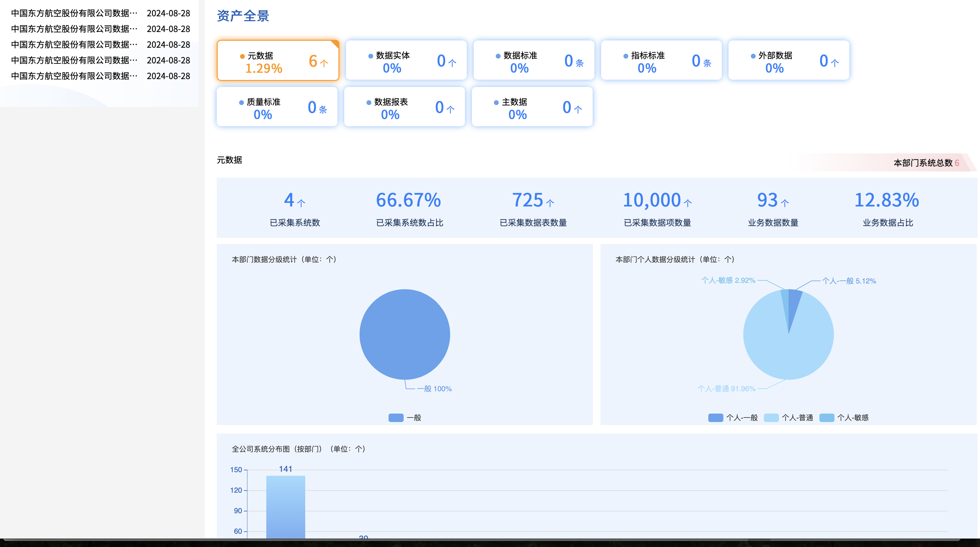Screen dimensions: 980x547
Task: Click the 141 bar in department chart
Action: pyautogui.click(x=285, y=506)
